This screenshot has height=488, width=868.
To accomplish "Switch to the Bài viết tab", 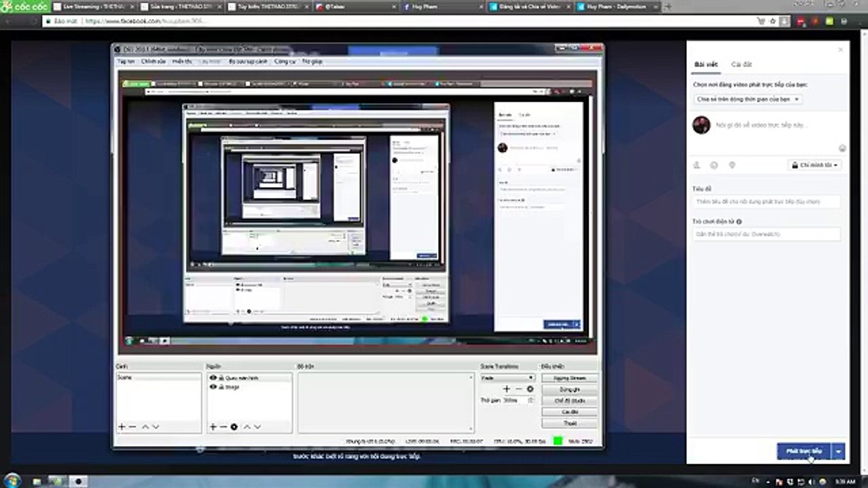I will [x=705, y=64].
